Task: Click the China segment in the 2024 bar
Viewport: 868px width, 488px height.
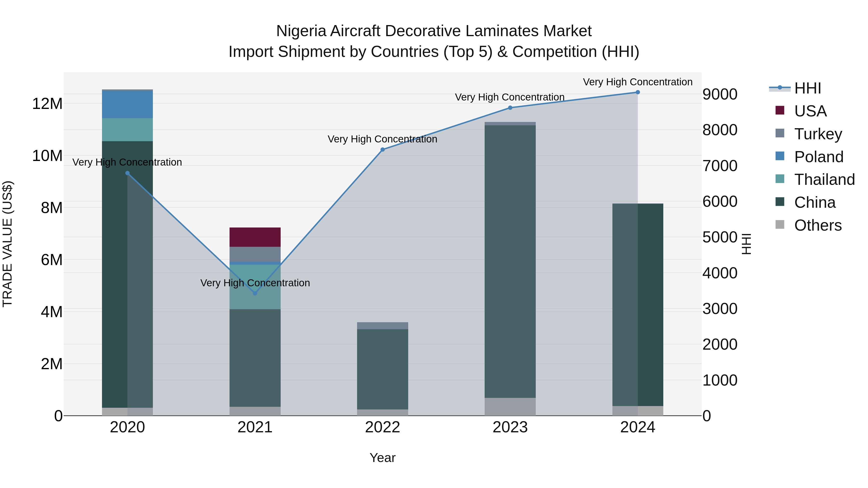Action: (637, 305)
